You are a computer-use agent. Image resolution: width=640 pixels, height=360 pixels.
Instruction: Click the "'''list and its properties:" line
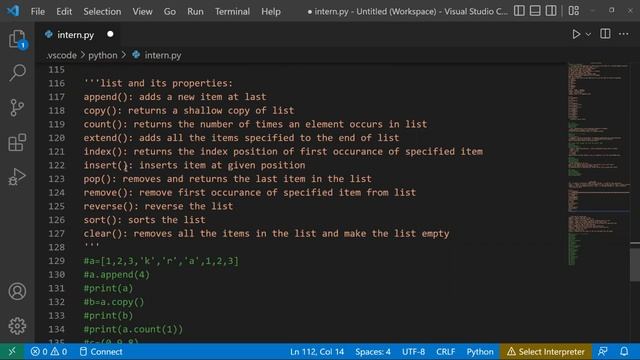coord(158,83)
